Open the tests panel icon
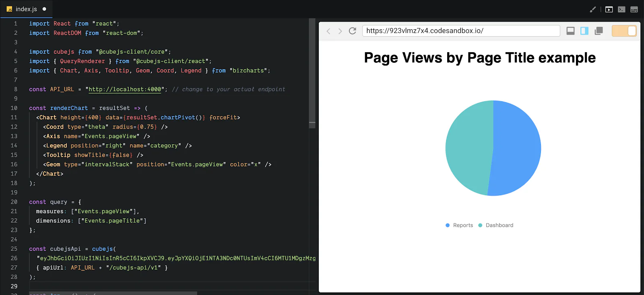 click(634, 9)
